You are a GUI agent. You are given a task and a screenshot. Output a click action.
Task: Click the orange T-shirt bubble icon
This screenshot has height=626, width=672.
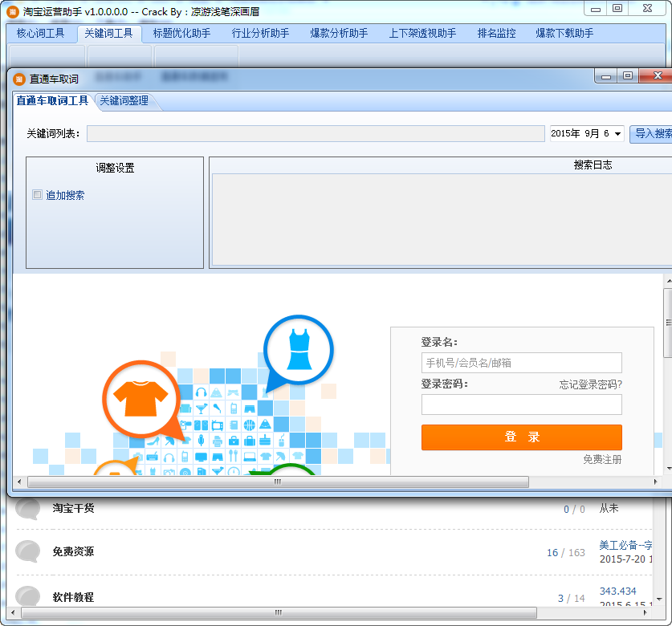tap(141, 399)
